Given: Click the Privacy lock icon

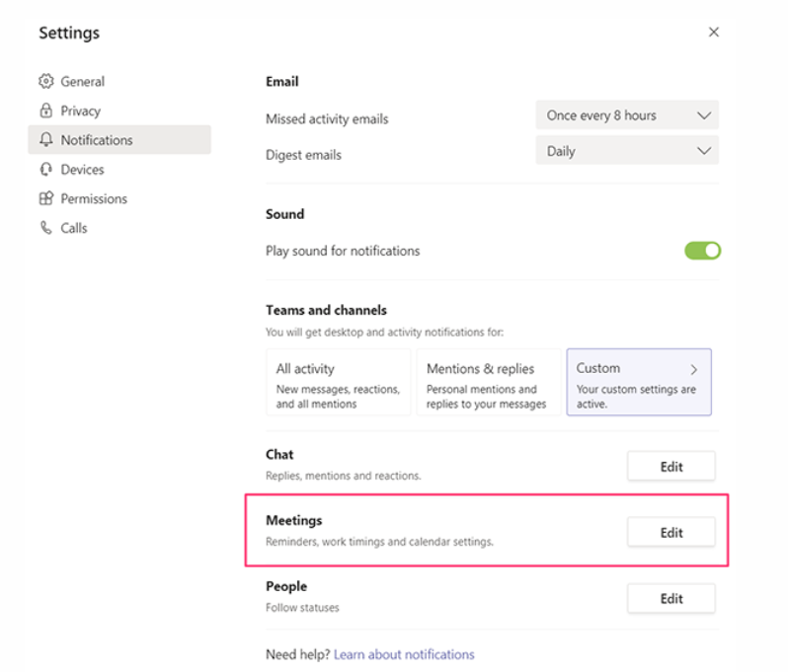Looking at the screenshot, I should (x=45, y=111).
